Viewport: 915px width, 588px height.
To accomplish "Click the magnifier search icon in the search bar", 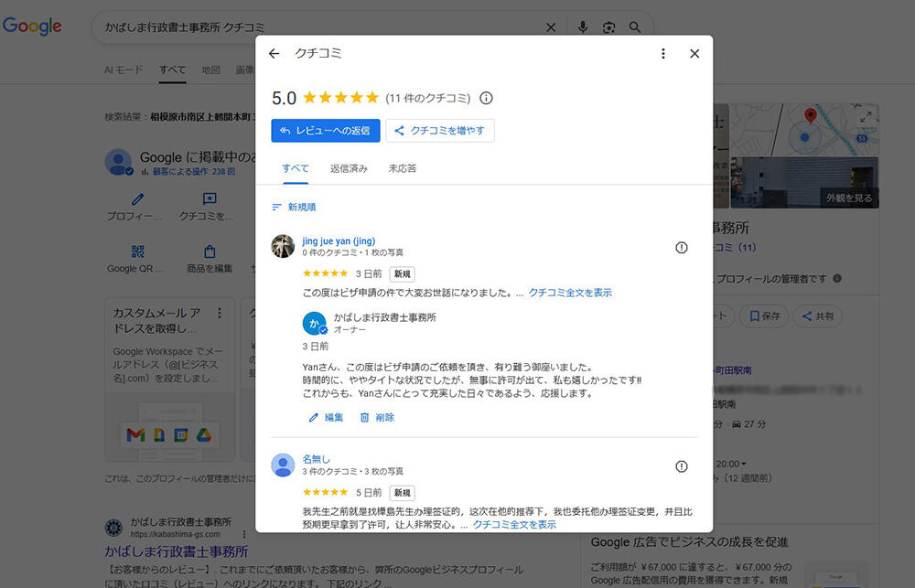I will (x=635, y=27).
